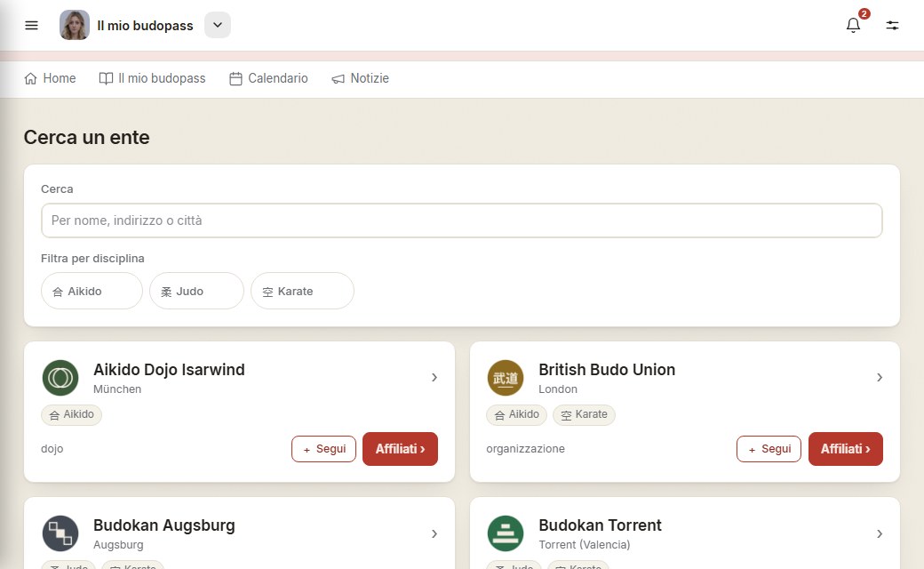The image size is (924, 569).
Task: Click Affiliati for British Budo Union
Action: [846, 449]
